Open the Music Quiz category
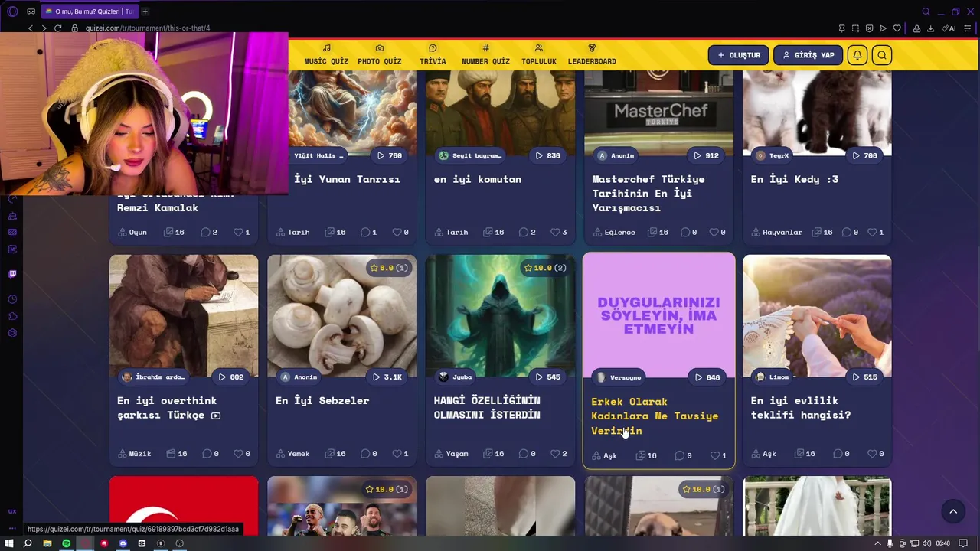Viewport: 980px width, 551px height. pyautogui.click(x=326, y=54)
